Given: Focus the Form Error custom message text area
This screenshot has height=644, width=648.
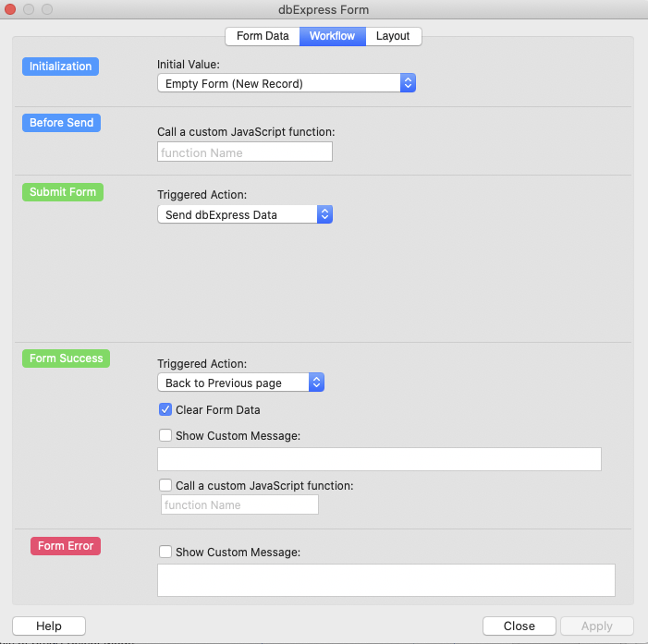Looking at the screenshot, I should 385,579.
